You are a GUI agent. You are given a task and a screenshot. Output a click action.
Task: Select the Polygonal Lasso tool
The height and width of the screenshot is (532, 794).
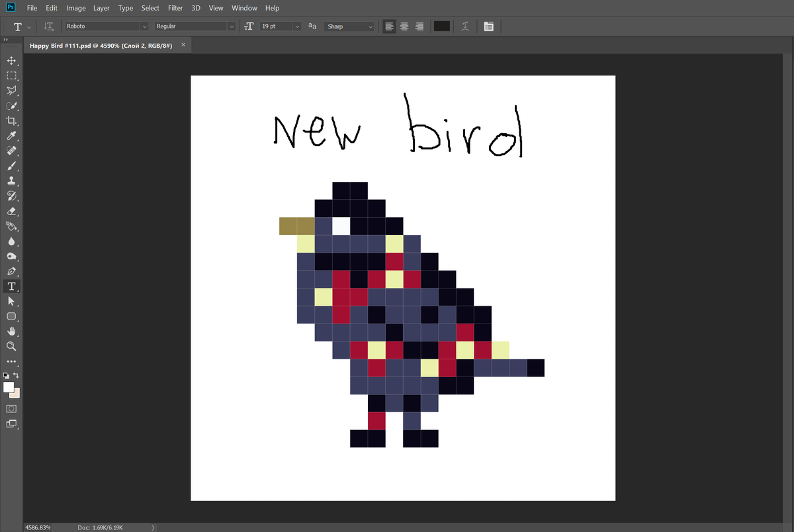point(11,91)
